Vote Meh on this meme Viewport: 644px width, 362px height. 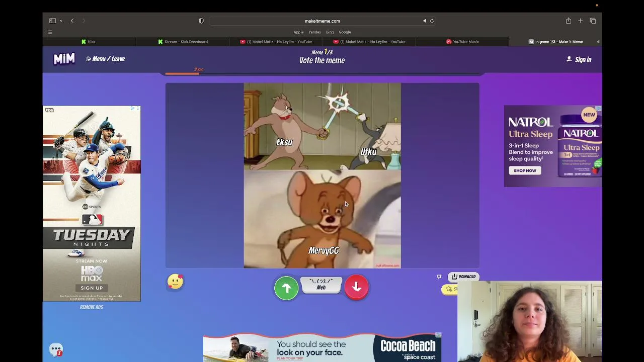321,285
